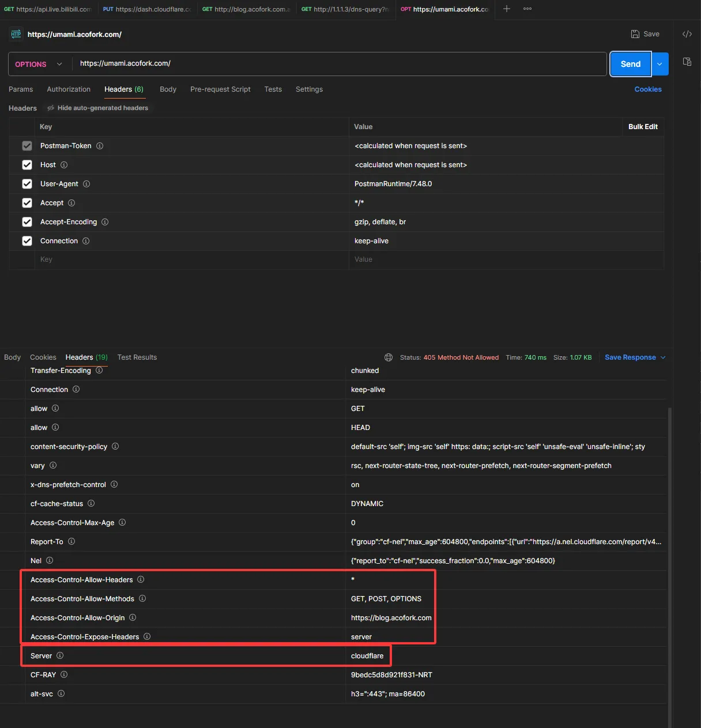This screenshot has width=701, height=728.
Task: Add a new request tab with plus icon
Action: coord(507,9)
